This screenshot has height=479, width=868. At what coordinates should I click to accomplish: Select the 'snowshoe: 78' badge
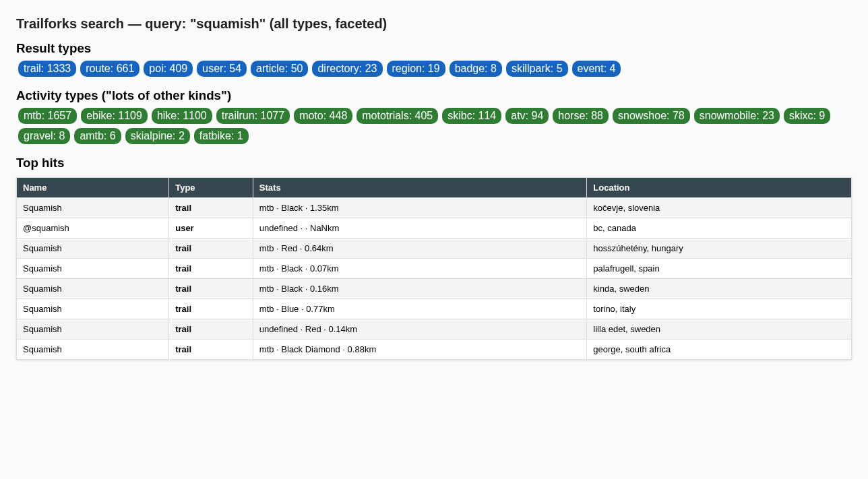pos(651,116)
